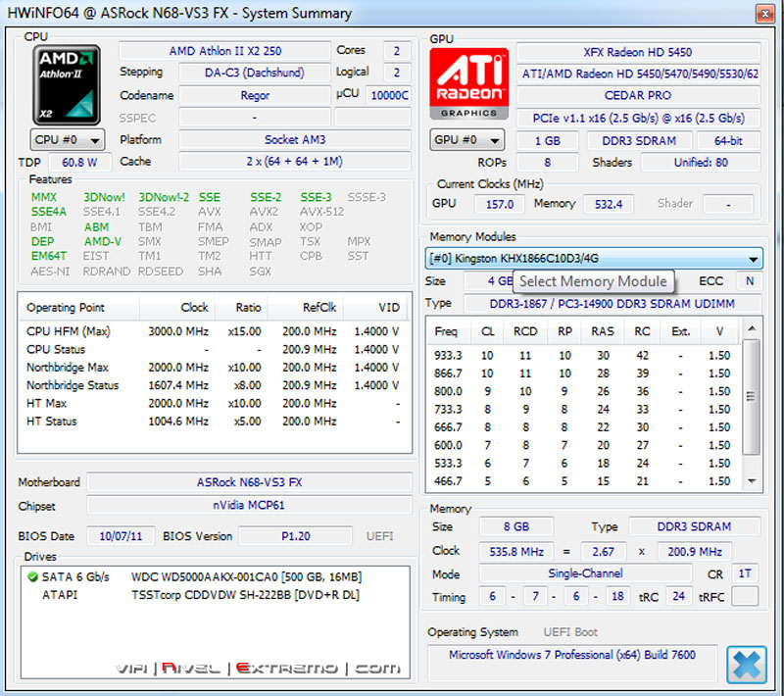Image resolution: width=784 pixels, height=696 pixels.
Task: Click the MMX feature label
Action: point(43,197)
